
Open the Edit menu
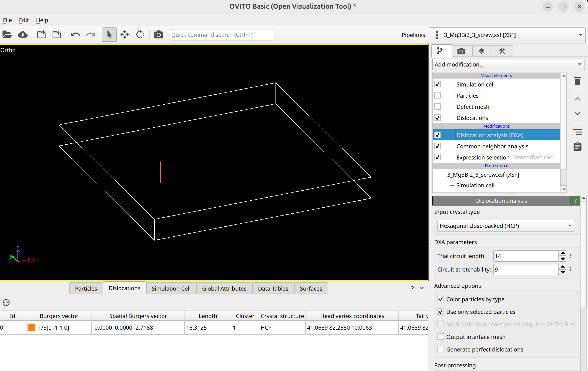click(24, 20)
